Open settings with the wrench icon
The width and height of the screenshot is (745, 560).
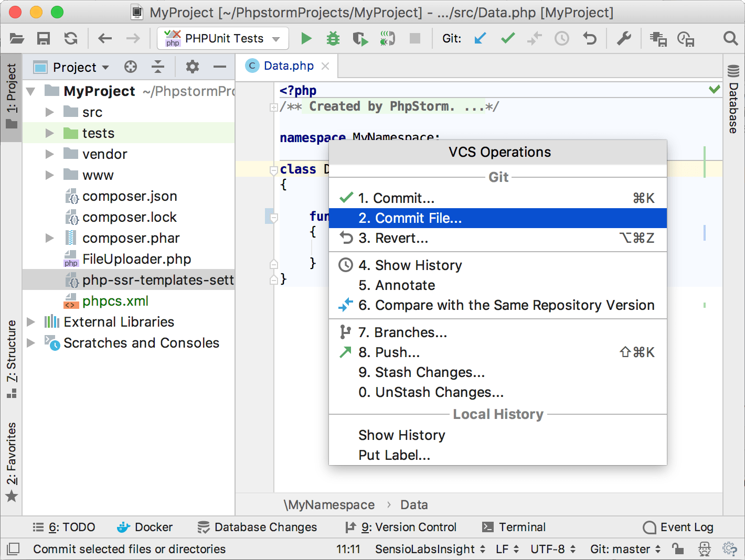[624, 38]
